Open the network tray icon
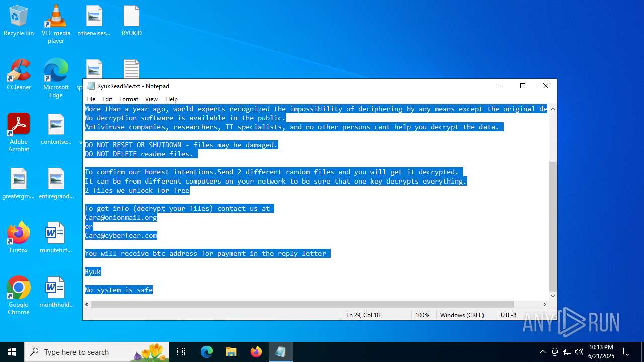The image size is (644, 362). (x=567, y=352)
